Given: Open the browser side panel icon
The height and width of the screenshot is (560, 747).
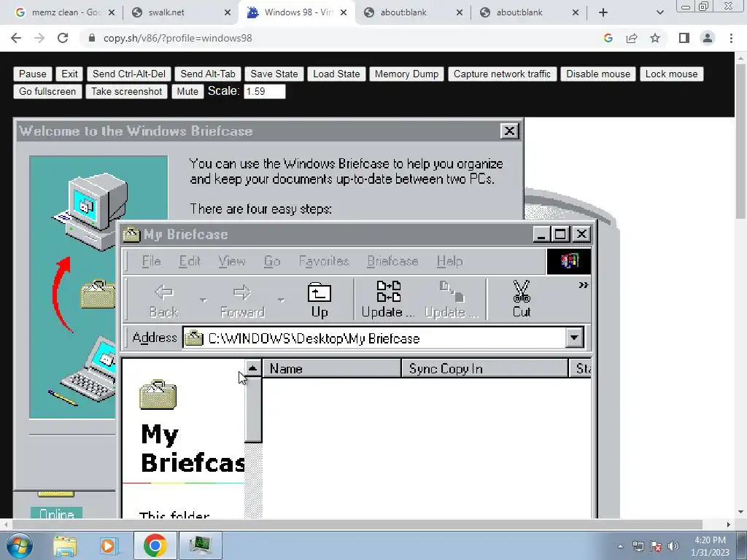Looking at the screenshot, I should pyautogui.click(x=684, y=38).
